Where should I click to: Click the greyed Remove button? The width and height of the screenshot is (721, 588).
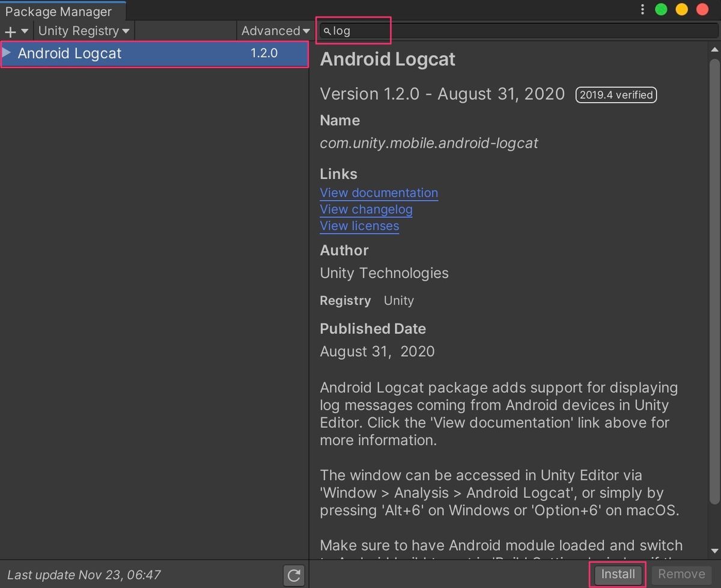(681, 574)
